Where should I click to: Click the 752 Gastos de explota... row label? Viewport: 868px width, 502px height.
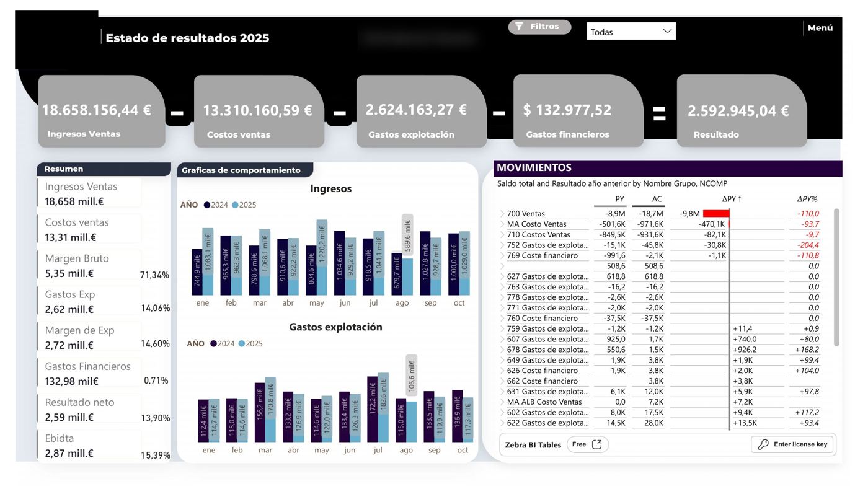click(x=547, y=245)
